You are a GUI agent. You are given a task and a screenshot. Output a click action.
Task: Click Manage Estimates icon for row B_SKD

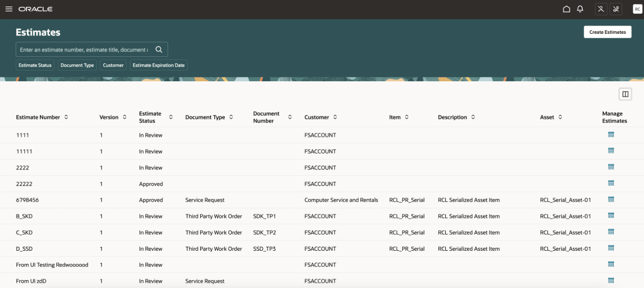tap(611, 216)
